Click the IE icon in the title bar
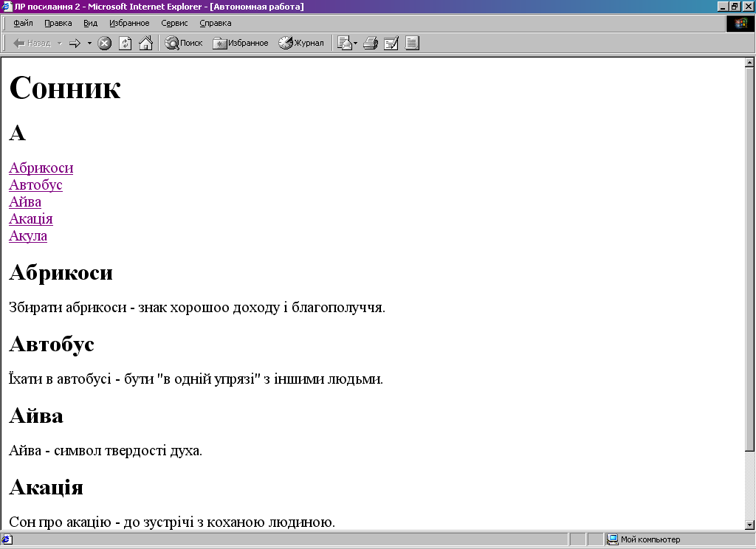 click(6, 7)
